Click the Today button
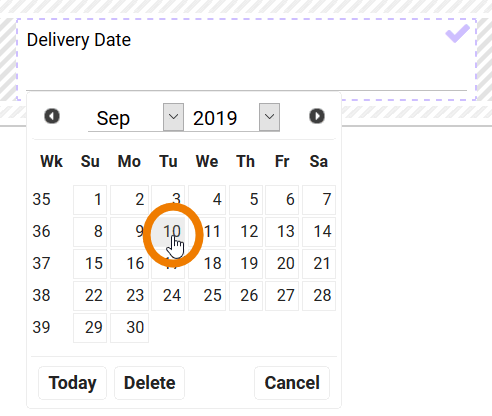The height and width of the screenshot is (416, 492). pos(72,383)
